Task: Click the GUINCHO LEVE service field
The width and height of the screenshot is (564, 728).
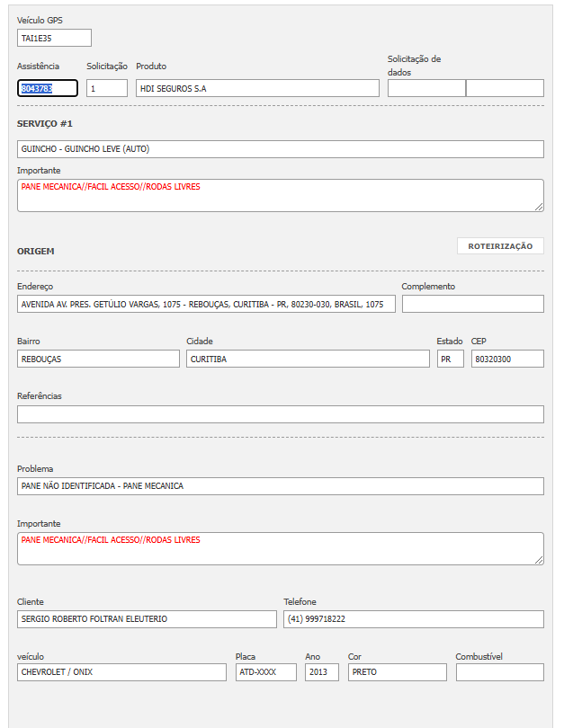Action: pyautogui.click(x=281, y=149)
